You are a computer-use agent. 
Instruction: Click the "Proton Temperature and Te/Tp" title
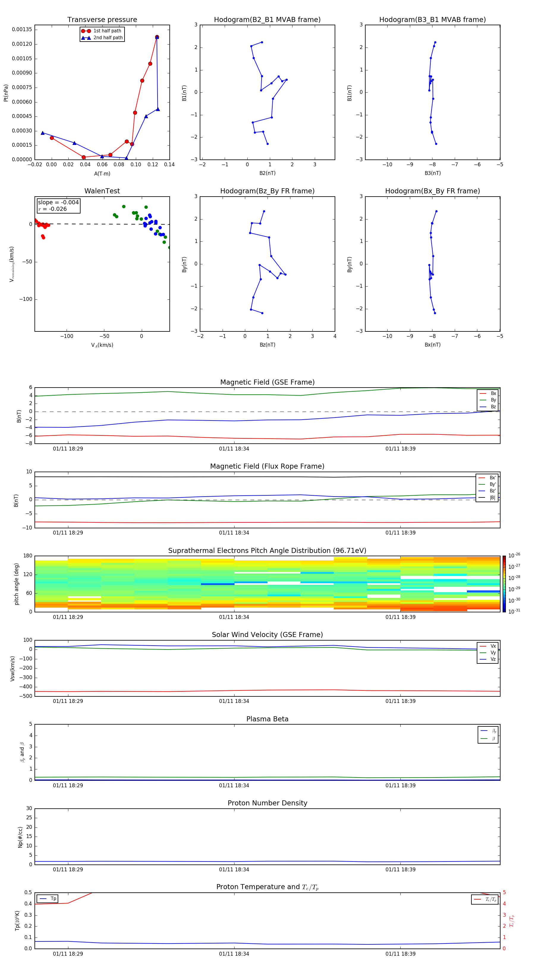coord(267,887)
